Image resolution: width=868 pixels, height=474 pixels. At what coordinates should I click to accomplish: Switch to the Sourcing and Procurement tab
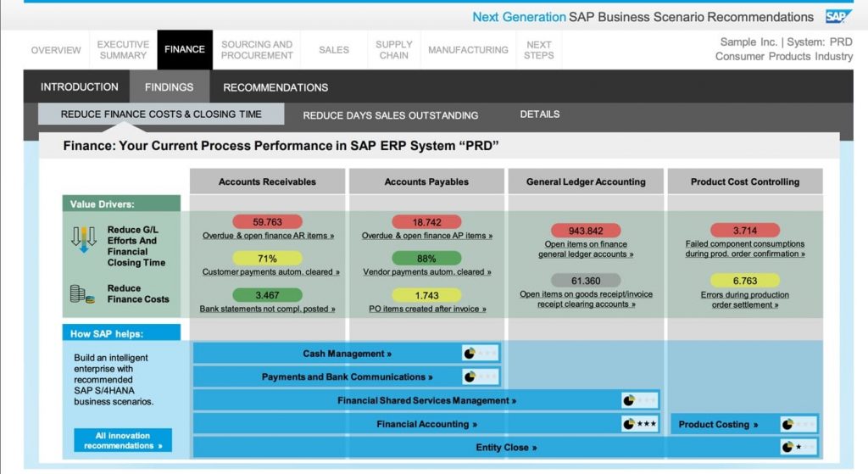(257, 50)
